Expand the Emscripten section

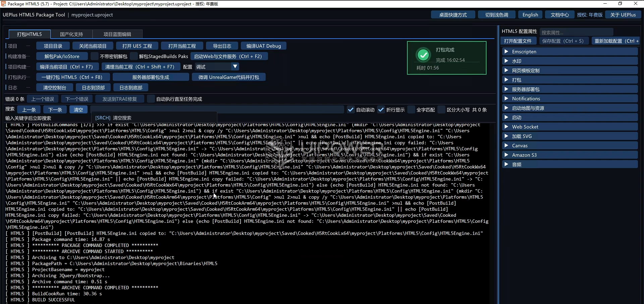coord(570,52)
